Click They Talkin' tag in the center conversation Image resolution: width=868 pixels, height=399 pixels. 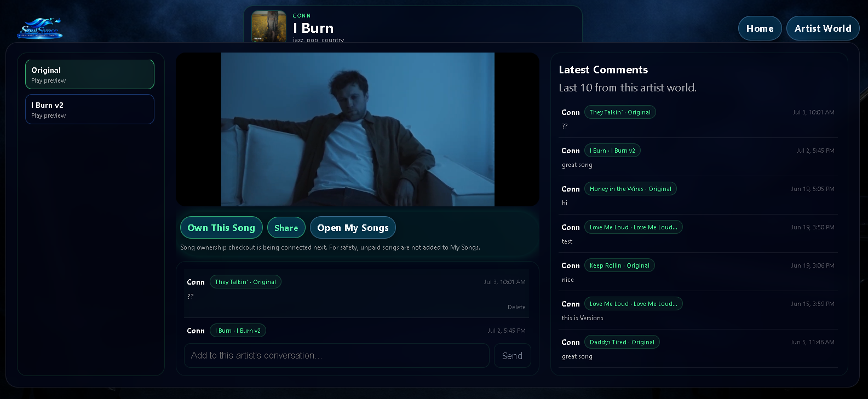[245, 282]
